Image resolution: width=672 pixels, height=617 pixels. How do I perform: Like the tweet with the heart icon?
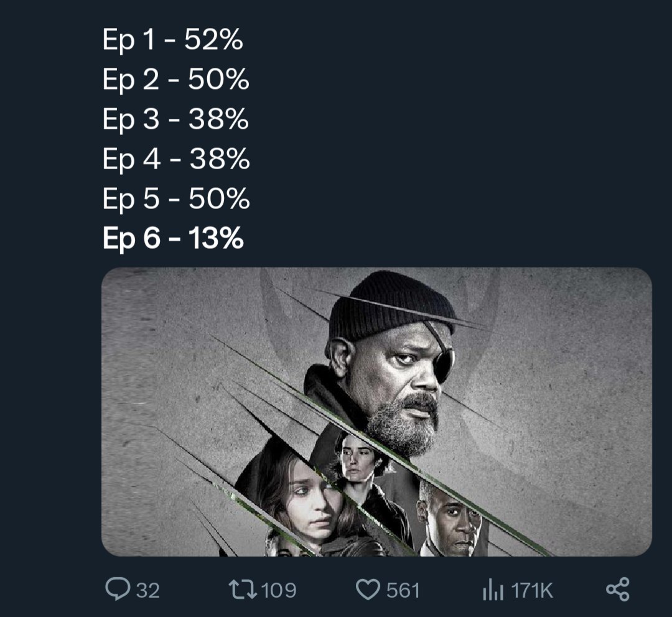[x=368, y=590]
